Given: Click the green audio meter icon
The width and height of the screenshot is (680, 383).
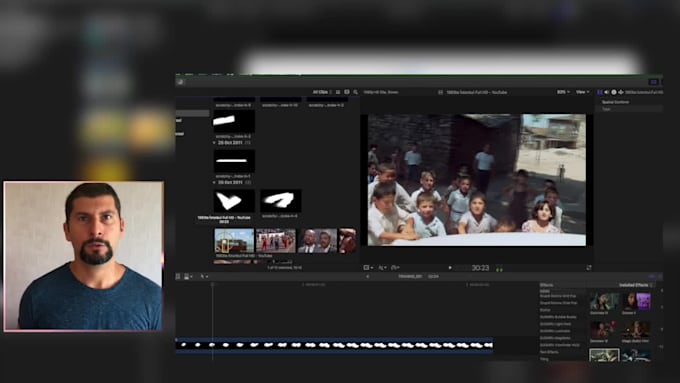Looking at the screenshot, I should coord(499,268).
